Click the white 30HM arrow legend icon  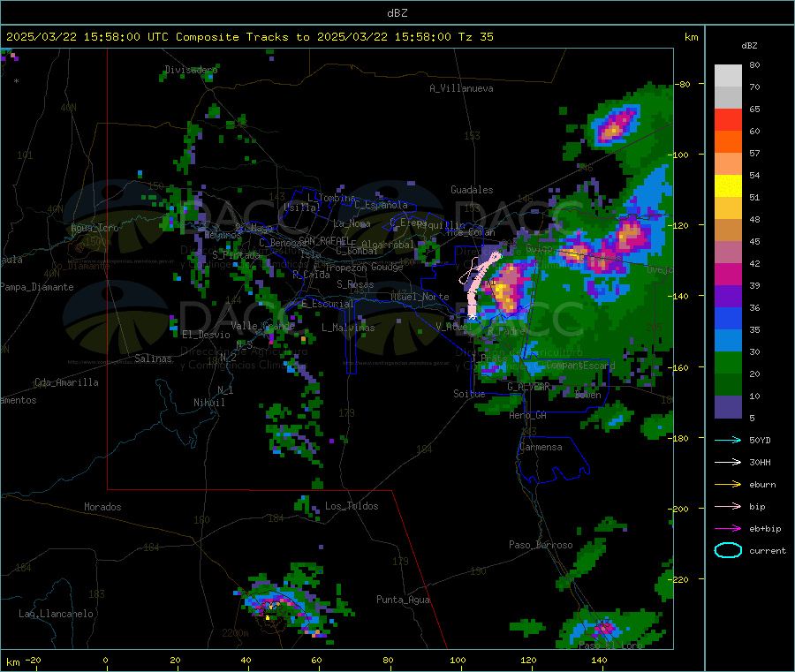(728, 462)
